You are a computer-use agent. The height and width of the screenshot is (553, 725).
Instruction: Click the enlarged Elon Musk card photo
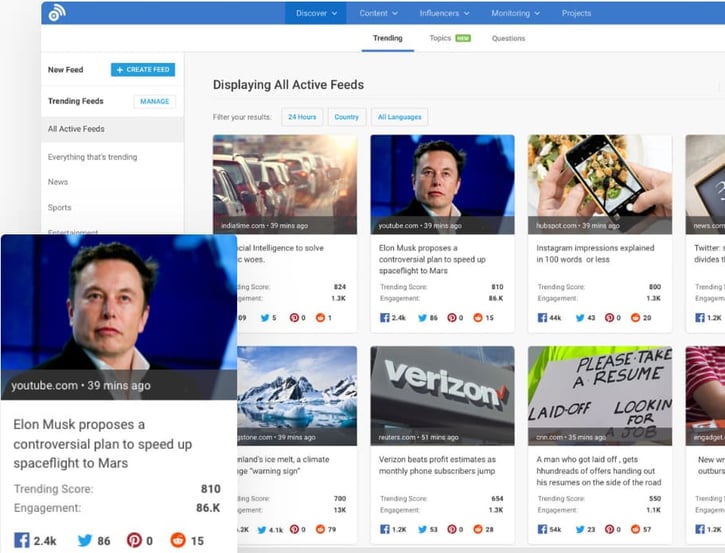coord(119,317)
